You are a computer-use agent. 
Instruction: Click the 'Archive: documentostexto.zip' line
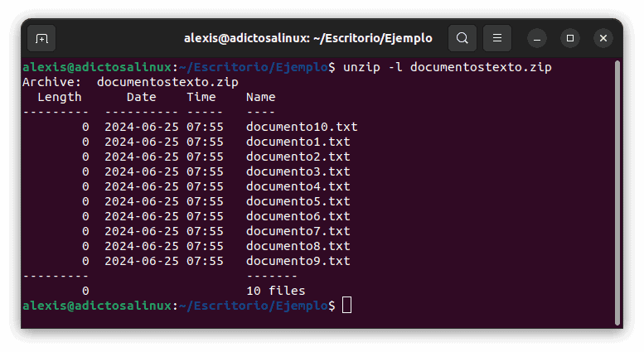pos(130,82)
